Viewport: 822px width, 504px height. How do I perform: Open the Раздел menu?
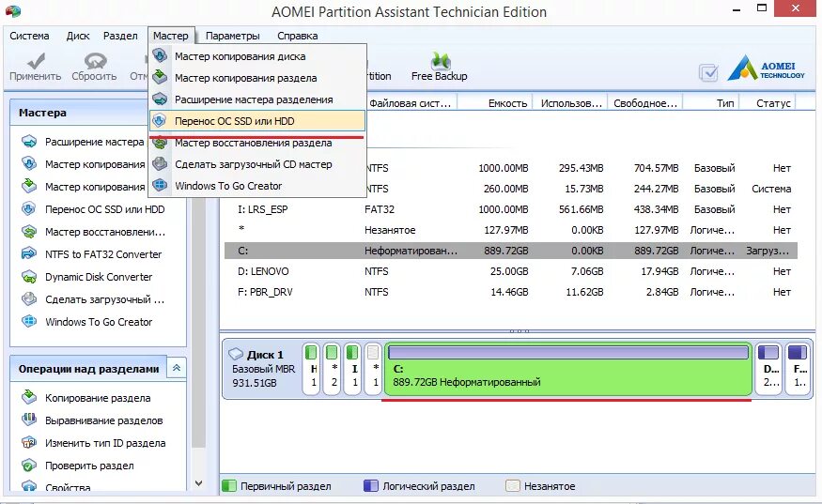pos(120,36)
